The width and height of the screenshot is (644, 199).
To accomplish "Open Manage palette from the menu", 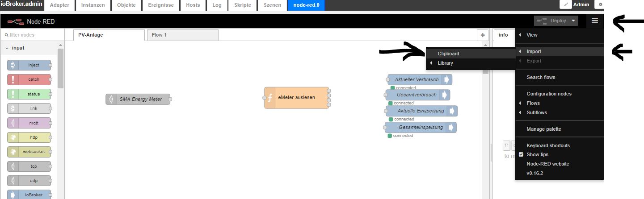I will click(559, 129).
